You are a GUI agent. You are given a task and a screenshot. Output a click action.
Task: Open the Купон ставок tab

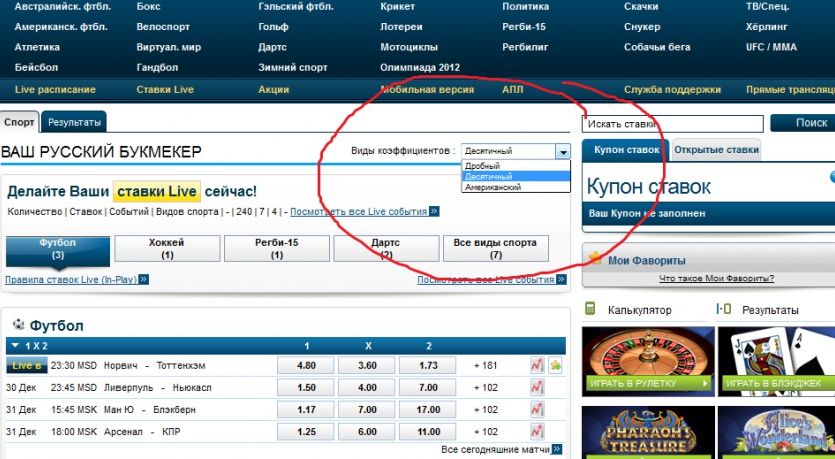point(626,150)
